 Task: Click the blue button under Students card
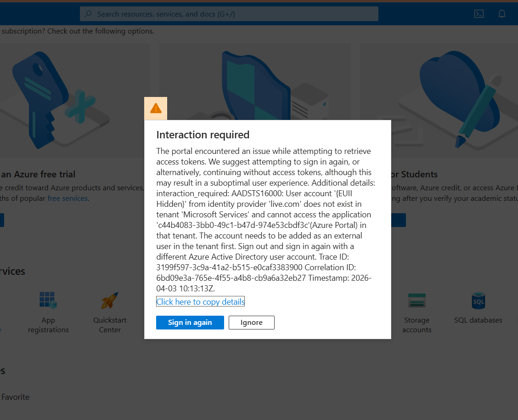(399, 220)
